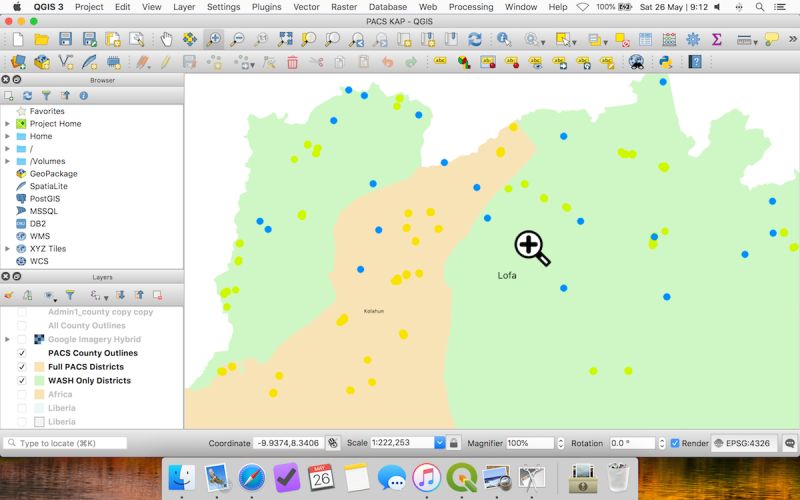Viewport: 800px width, 500px height.
Task: Expand the Home folder tree
Action: pyautogui.click(x=8, y=136)
